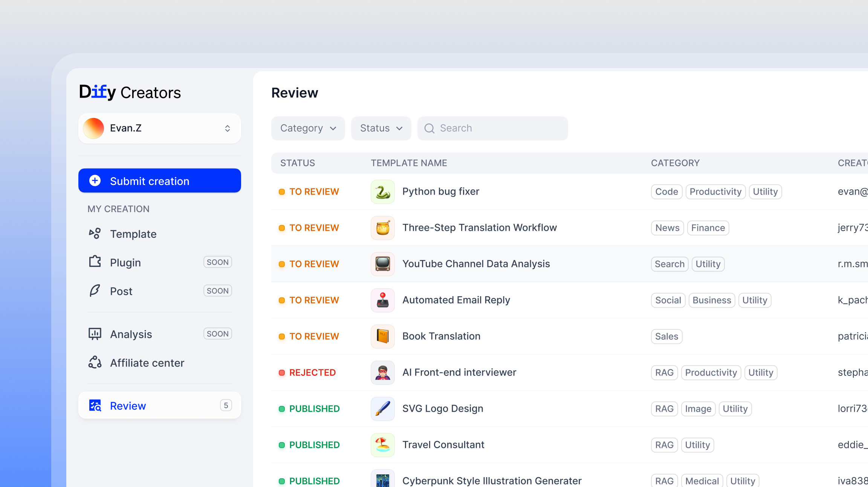Open the Affiliate center menu item

coord(147,363)
